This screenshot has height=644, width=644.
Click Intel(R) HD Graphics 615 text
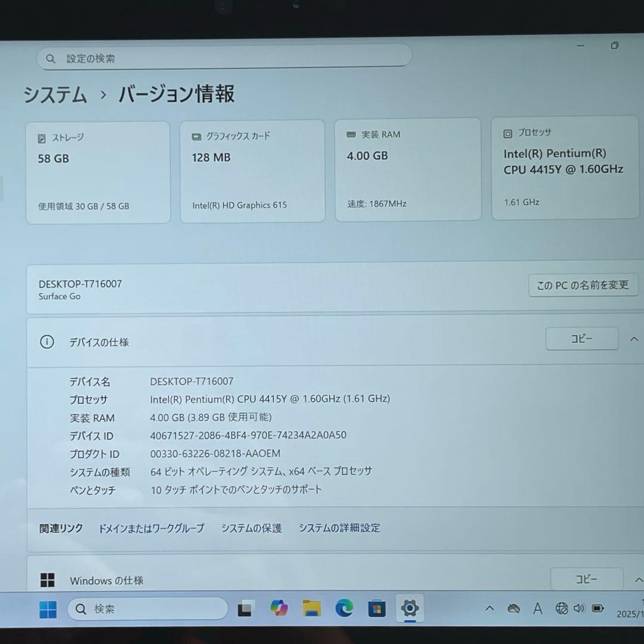(240, 205)
